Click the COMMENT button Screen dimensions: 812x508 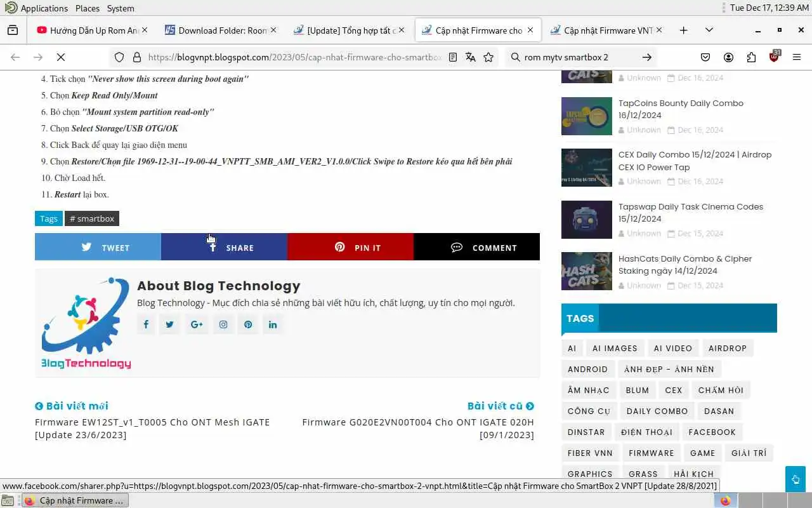point(476,247)
